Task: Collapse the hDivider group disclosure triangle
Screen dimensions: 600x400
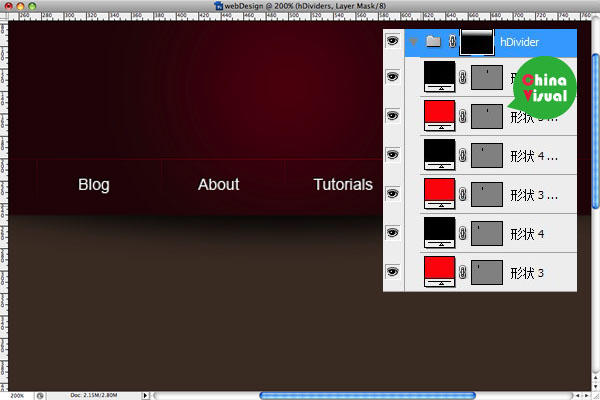Action: click(414, 42)
